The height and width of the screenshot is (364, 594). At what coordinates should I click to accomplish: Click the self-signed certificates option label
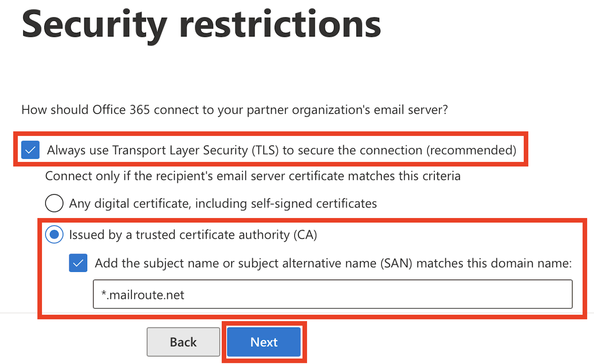coord(223,203)
